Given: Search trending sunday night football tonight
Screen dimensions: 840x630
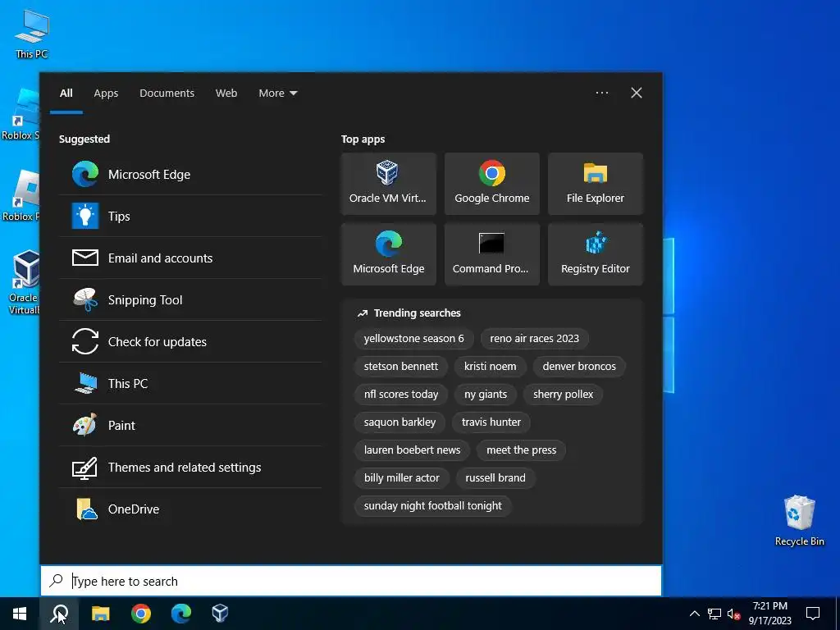Looking at the screenshot, I should click(433, 505).
